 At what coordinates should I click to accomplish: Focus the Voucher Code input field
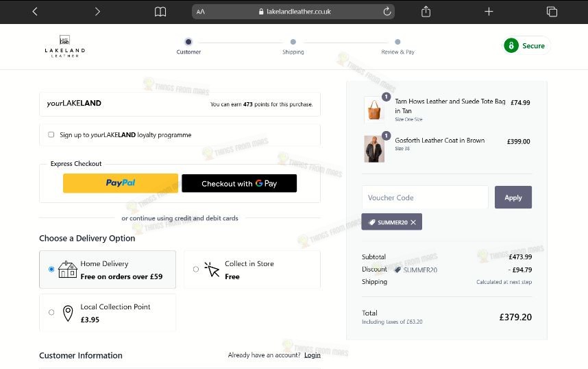425,197
